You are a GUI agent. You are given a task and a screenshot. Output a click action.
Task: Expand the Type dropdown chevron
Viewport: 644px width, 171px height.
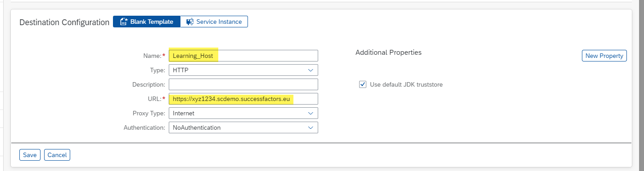tap(311, 70)
